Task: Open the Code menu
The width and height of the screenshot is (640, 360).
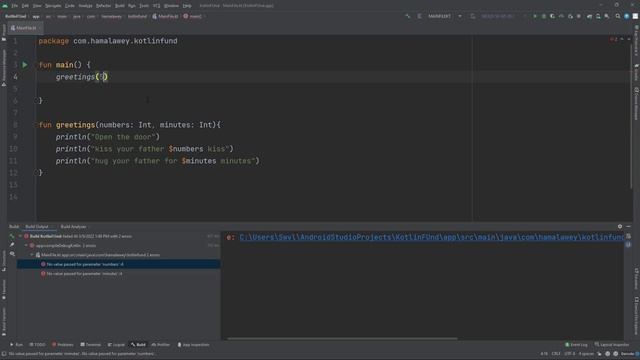Action: [70, 6]
